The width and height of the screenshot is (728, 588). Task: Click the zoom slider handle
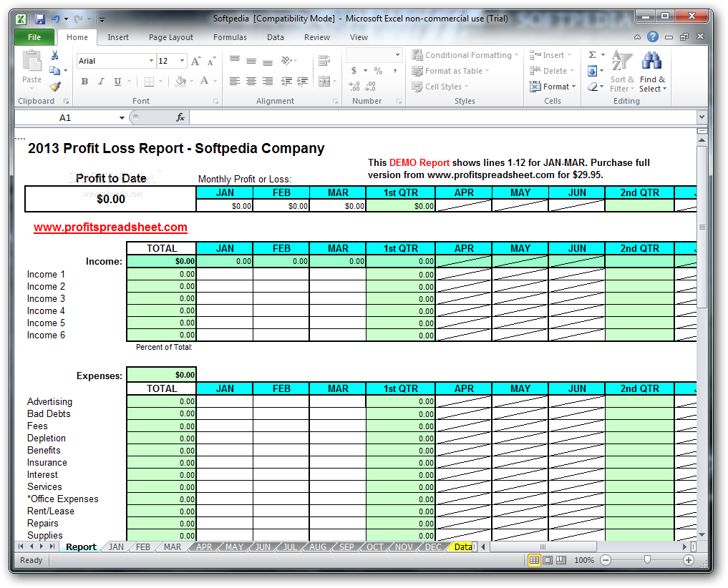[x=647, y=560]
